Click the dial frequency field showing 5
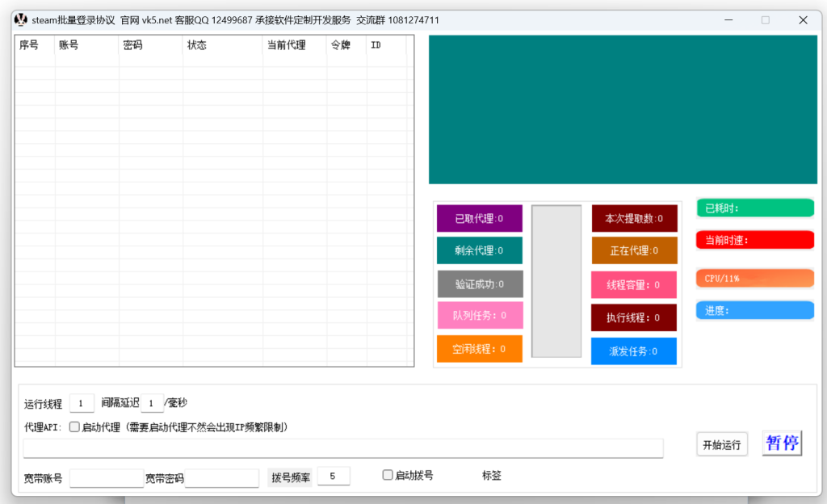The width and height of the screenshot is (827, 504). pyautogui.click(x=334, y=476)
